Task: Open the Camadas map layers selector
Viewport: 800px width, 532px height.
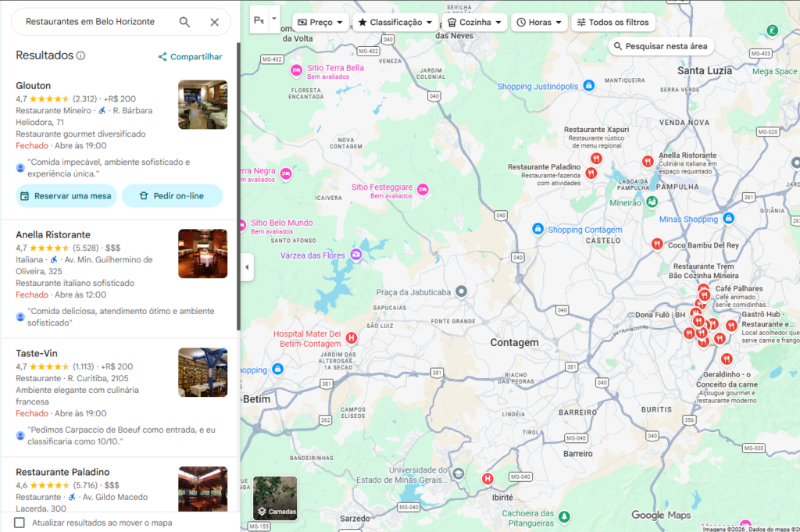Action: 275,495
